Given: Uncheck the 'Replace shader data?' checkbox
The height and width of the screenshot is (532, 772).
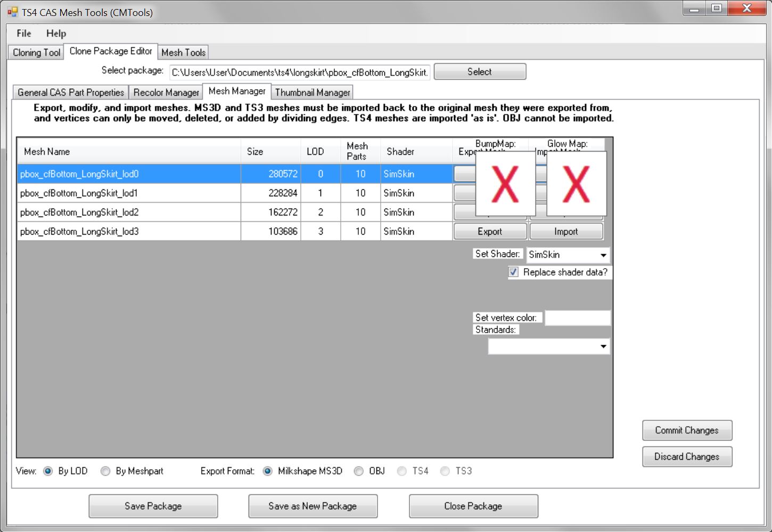Looking at the screenshot, I should 513,272.
